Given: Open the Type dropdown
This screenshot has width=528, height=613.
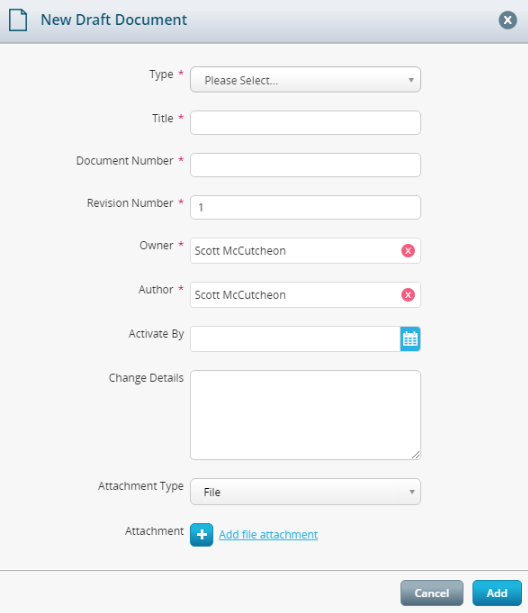Looking at the screenshot, I should point(305,80).
